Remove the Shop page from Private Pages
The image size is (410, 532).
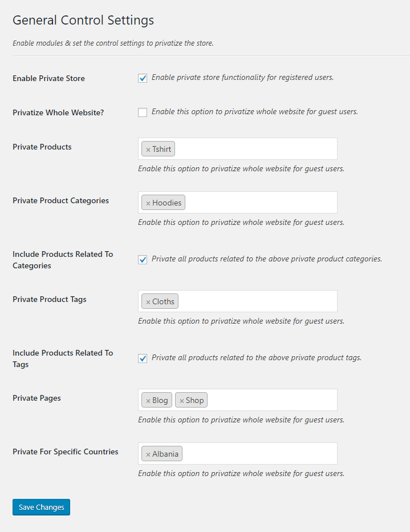pos(182,400)
